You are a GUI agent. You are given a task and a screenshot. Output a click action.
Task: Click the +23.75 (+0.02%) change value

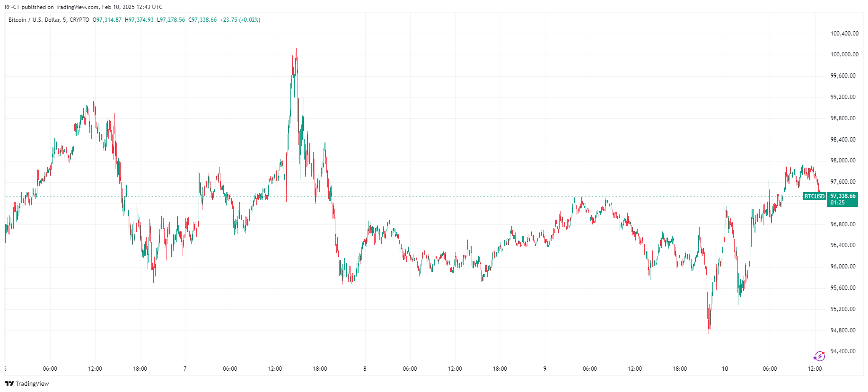point(240,20)
